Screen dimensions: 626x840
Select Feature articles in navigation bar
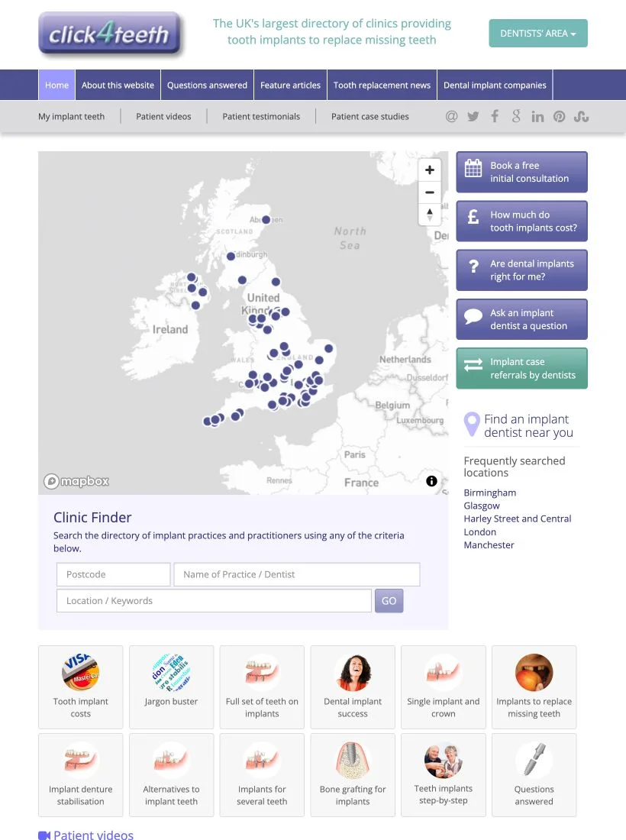[290, 86]
